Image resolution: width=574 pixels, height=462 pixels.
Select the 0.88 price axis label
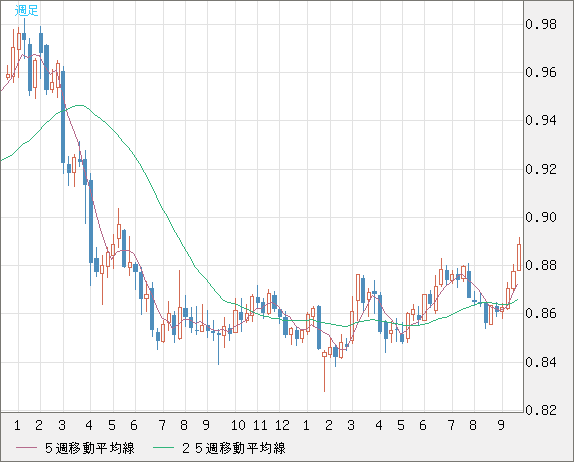[541, 265]
